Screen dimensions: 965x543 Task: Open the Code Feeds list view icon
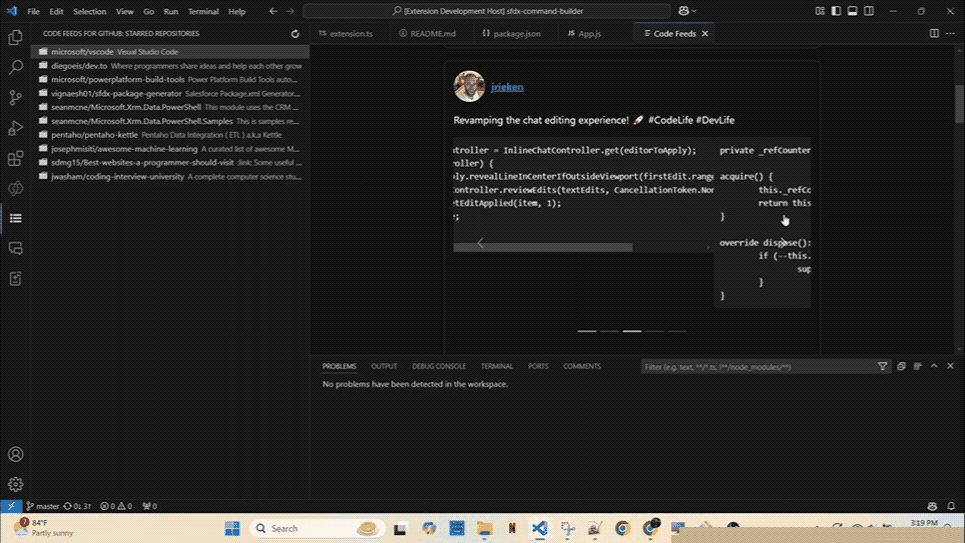15,218
